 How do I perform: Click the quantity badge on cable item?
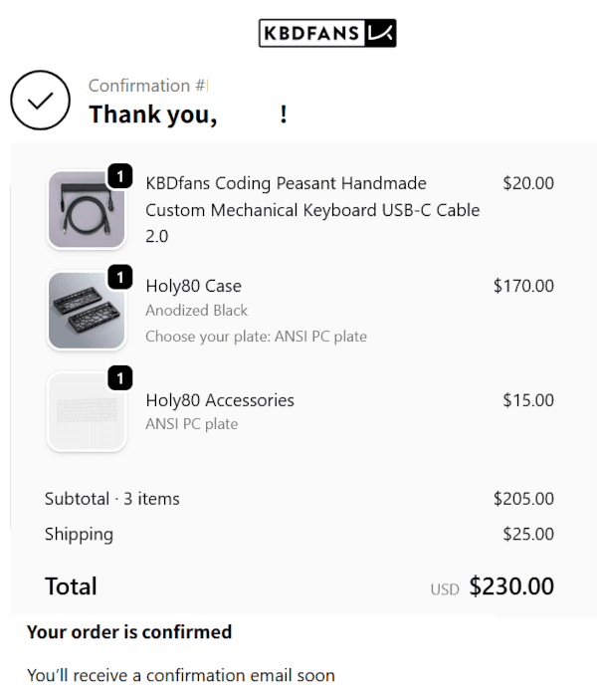(x=119, y=177)
